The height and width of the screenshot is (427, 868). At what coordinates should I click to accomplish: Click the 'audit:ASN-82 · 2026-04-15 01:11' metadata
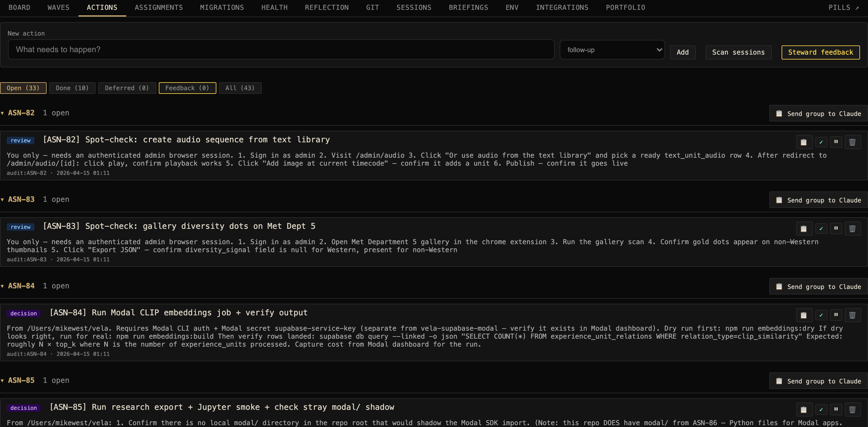tap(58, 173)
